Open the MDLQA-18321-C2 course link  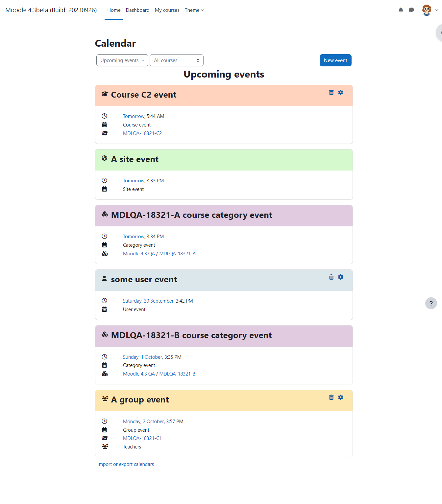coord(142,133)
